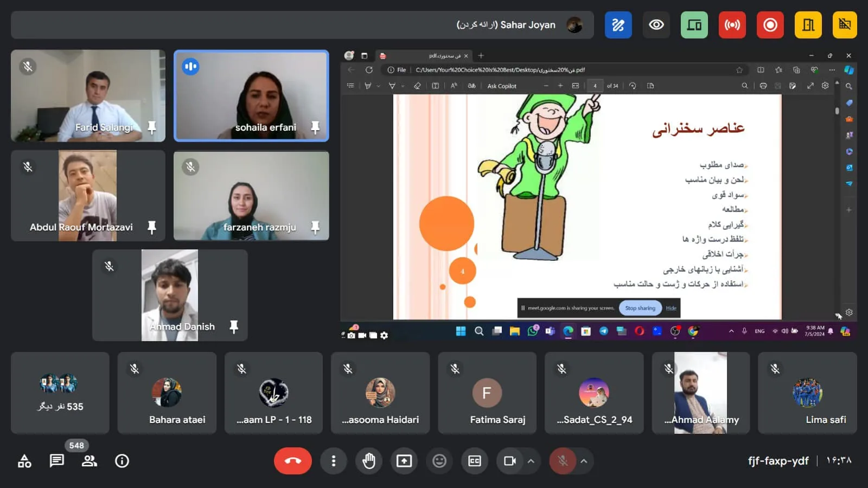Open meeting details info icon

coord(122,461)
